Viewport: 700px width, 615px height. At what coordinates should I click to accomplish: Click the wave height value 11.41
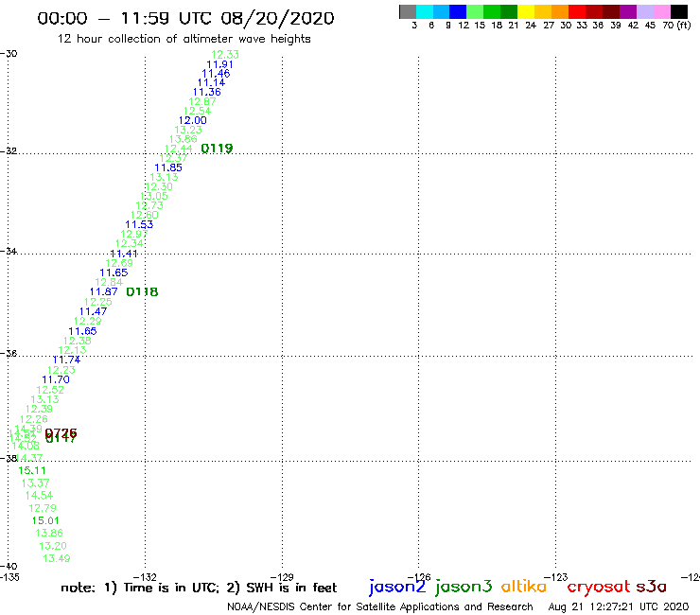point(124,254)
